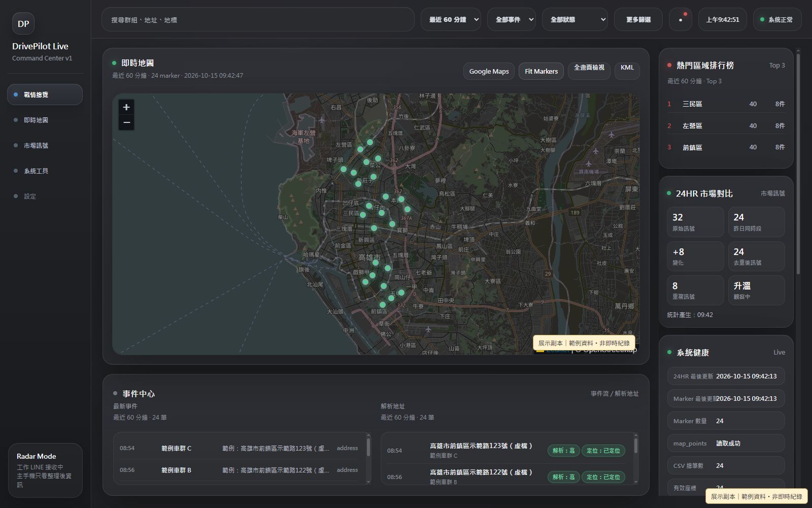Click the 系統正常 status pill
The width and height of the screenshot is (812, 508).
[x=777, y=19]
